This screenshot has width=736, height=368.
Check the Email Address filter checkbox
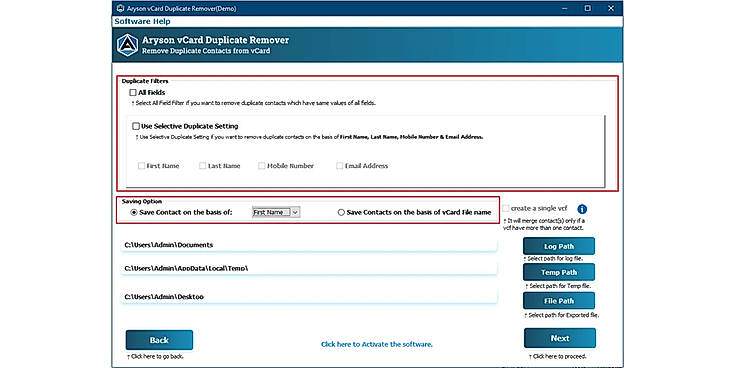coord(339,166)
